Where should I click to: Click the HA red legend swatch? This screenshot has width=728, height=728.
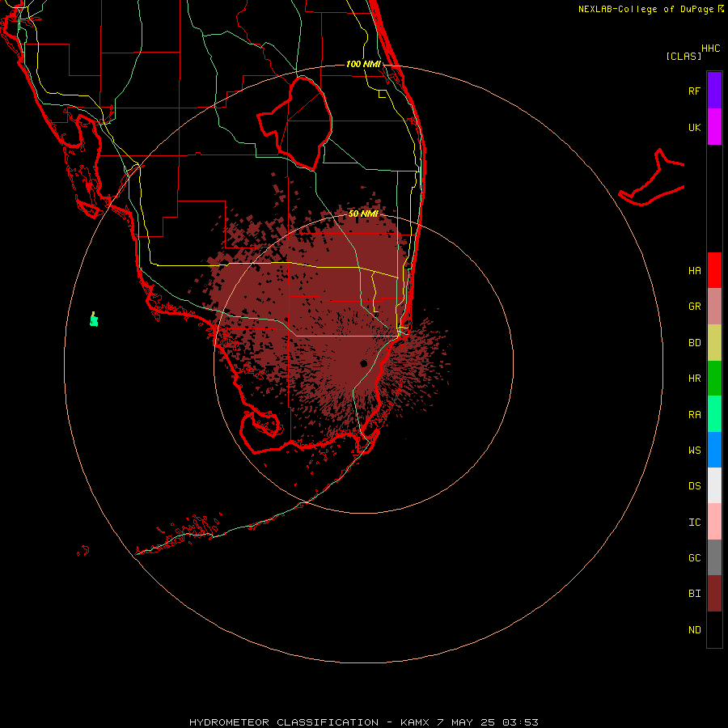[714, 270]
